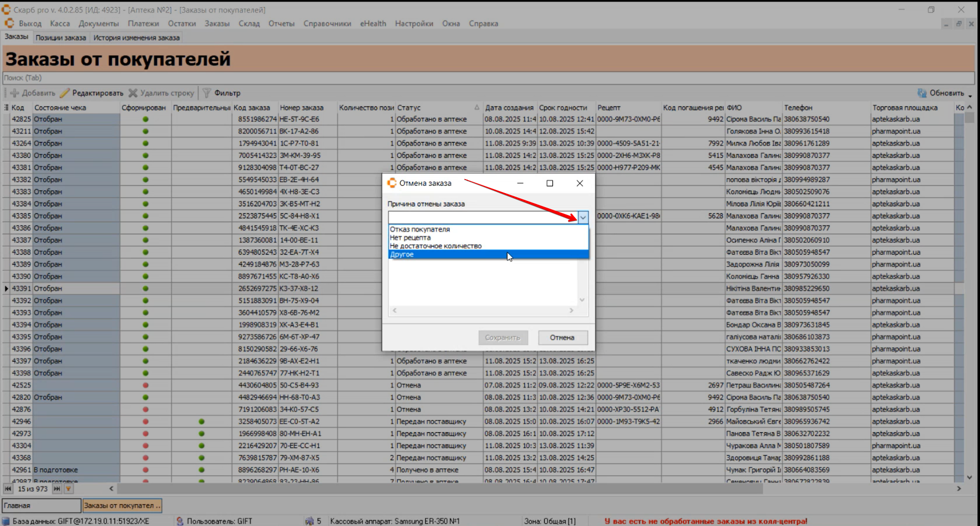Click the grid column chooser icon
This screenshot has width=980, height=526.
[6, 107]
